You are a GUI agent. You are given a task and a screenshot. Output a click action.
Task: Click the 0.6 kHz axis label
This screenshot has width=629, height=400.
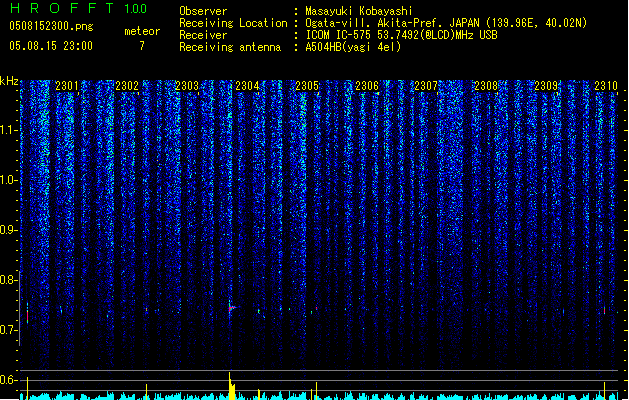point(9,380)
